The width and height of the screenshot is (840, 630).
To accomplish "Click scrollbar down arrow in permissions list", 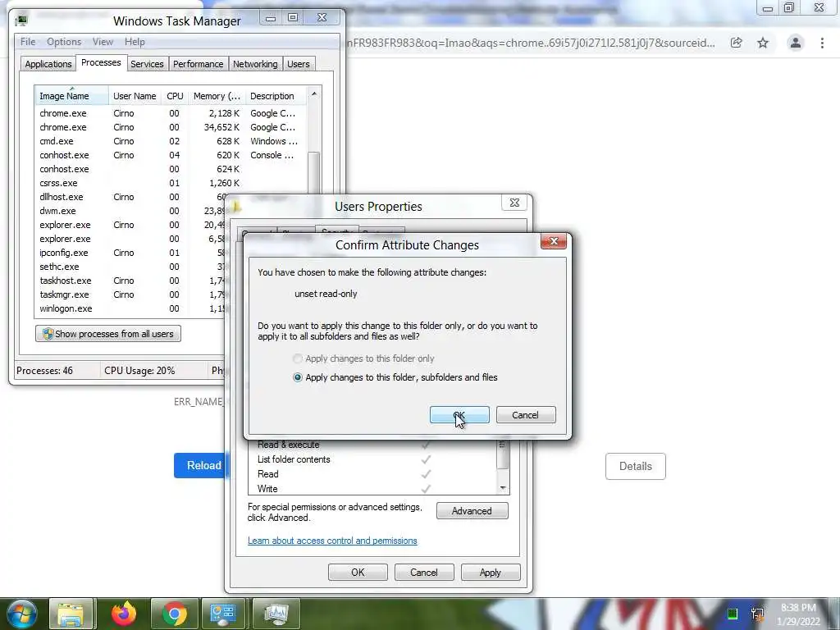I will [x=503, y=488].
